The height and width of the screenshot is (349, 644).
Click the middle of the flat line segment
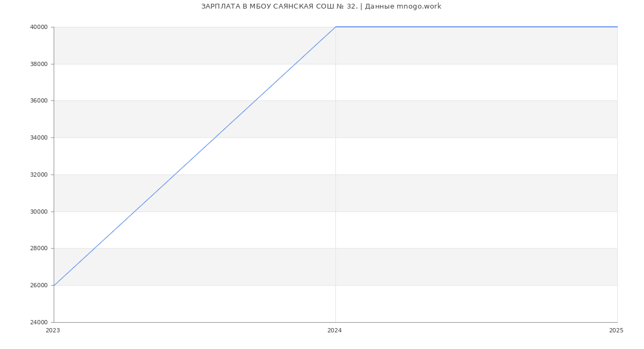[x=476, y=27]
